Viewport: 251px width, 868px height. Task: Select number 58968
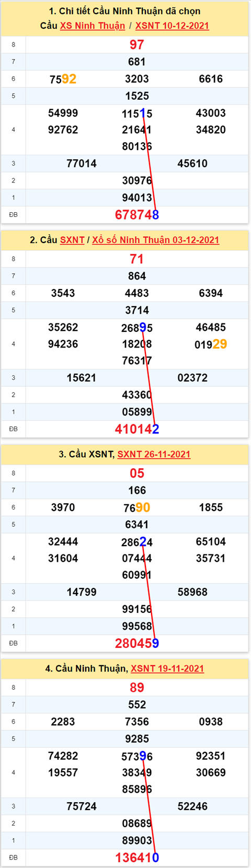click(x=192, y=592)
